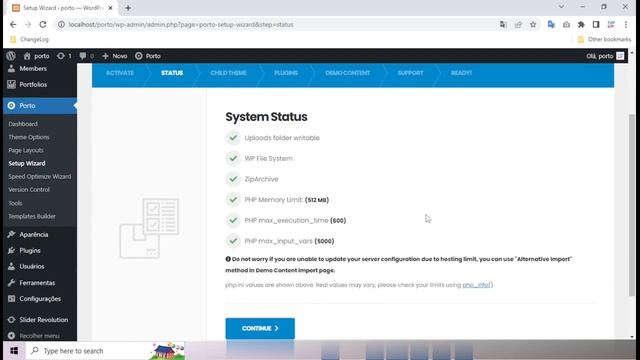
Task: Open Speed Optimize Wizard submenu
Action: point(40,177)
